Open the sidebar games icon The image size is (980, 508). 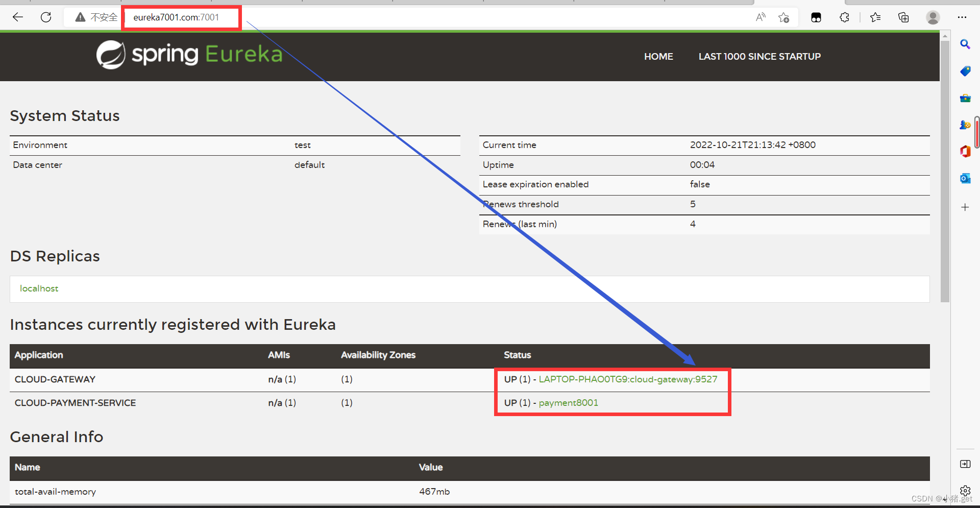pos(965,125)
